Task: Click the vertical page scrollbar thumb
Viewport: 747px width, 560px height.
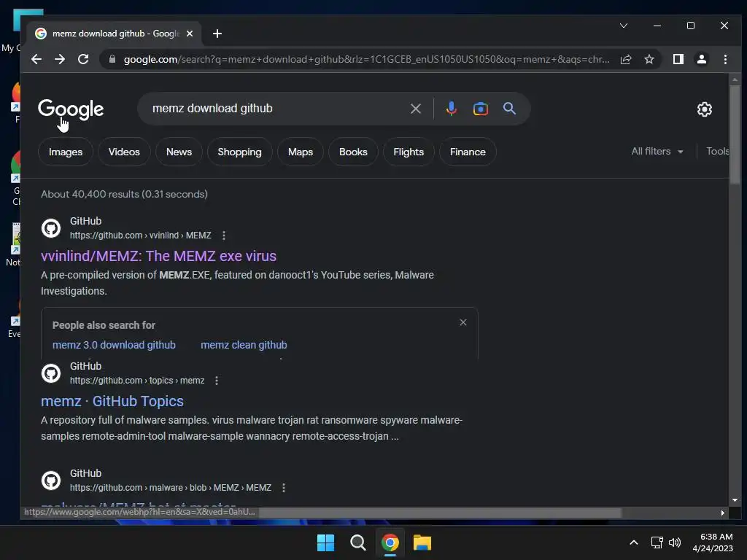Action: (x=735, y=134)
